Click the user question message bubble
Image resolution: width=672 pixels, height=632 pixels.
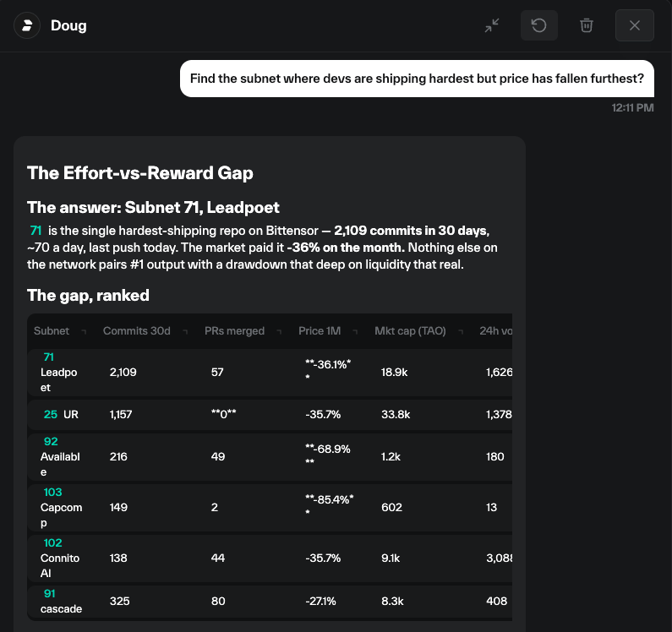417,79
